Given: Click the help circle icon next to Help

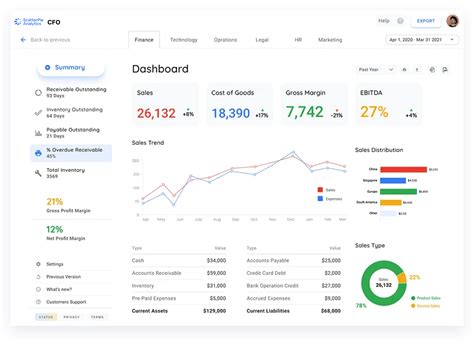Looking at the screenshot, I should point(400,21).
